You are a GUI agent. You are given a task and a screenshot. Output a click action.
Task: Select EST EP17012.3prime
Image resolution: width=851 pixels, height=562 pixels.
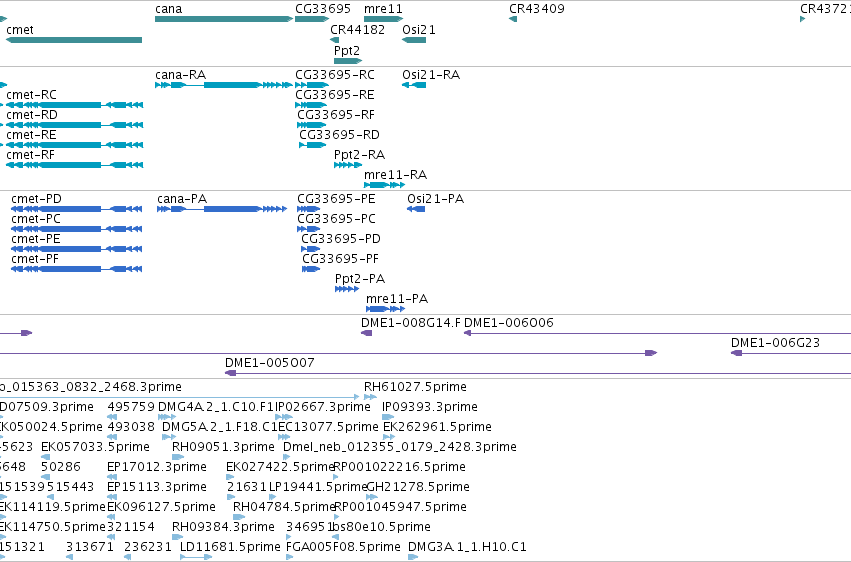[x=111, y=477]
